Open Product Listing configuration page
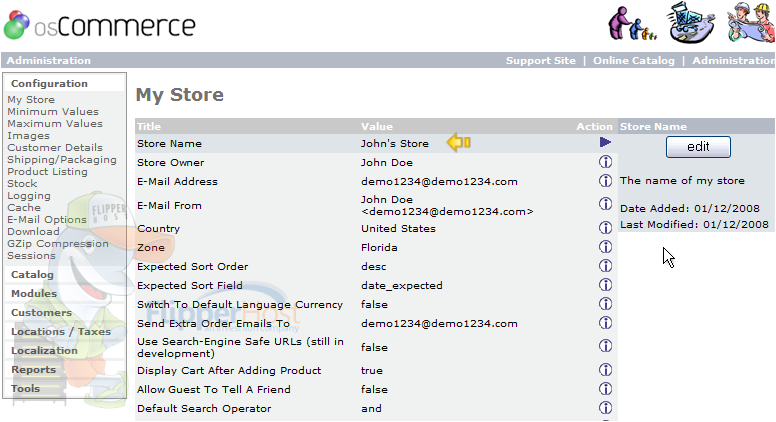Image resolution: width=776 pixels, height=422 pixels. (47, 171)
